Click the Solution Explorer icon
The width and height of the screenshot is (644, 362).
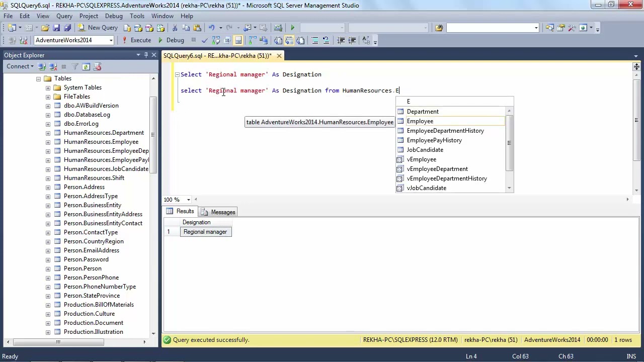(549, 28)
